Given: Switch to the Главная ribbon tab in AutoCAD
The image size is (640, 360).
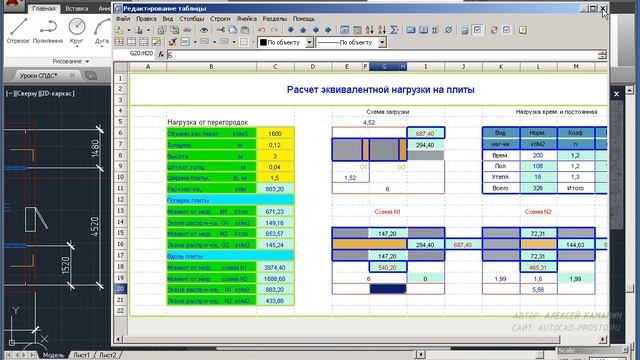Looking at the screenshot, I should tap(43, 8).
